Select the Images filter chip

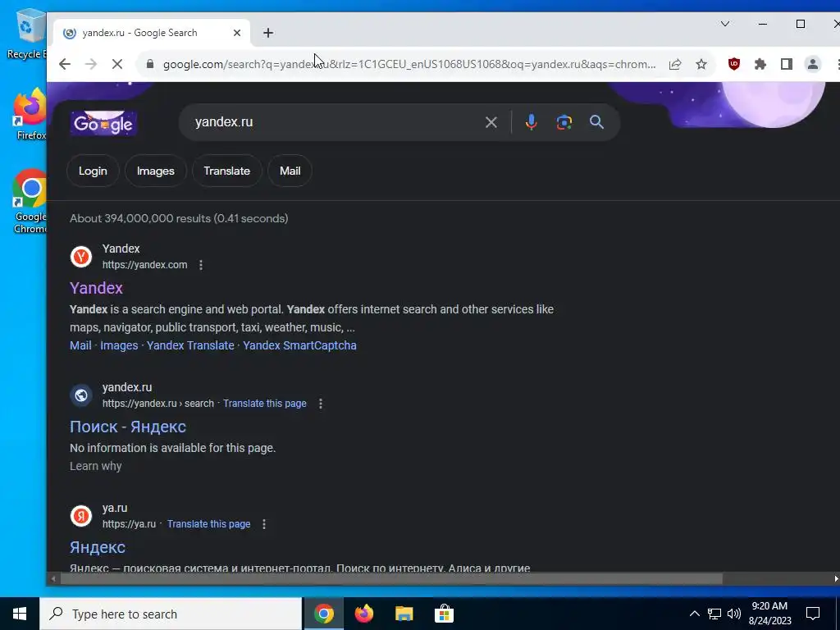[x=155, y=171]
